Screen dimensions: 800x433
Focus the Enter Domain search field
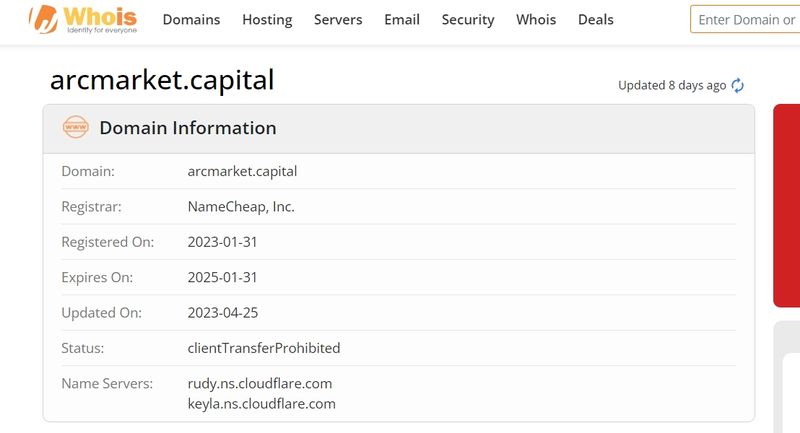(x=745, y=19)
